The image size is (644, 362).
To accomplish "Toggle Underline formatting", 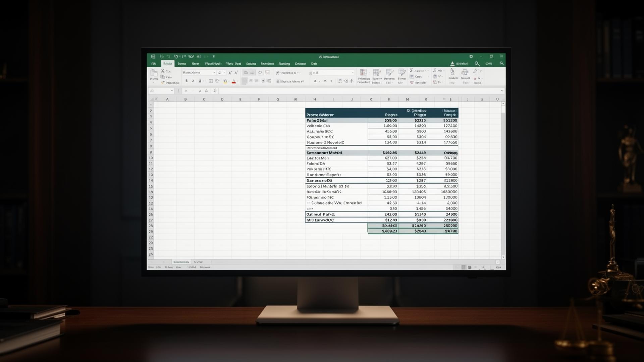I will pos(200,81).
